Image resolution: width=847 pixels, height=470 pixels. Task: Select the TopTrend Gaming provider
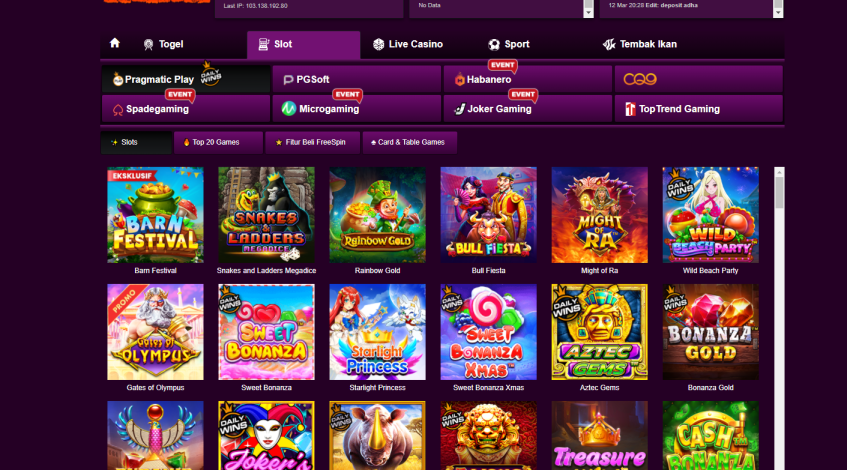click(698, 109)
